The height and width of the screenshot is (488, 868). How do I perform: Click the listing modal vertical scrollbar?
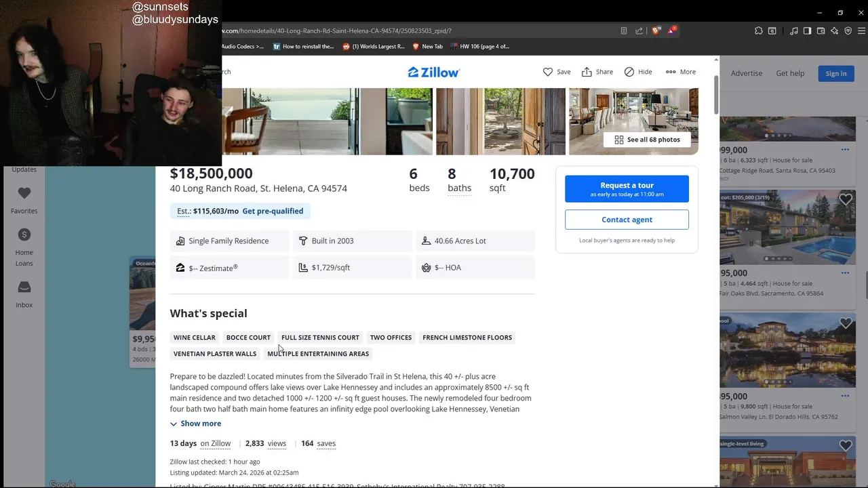point(716,95)
